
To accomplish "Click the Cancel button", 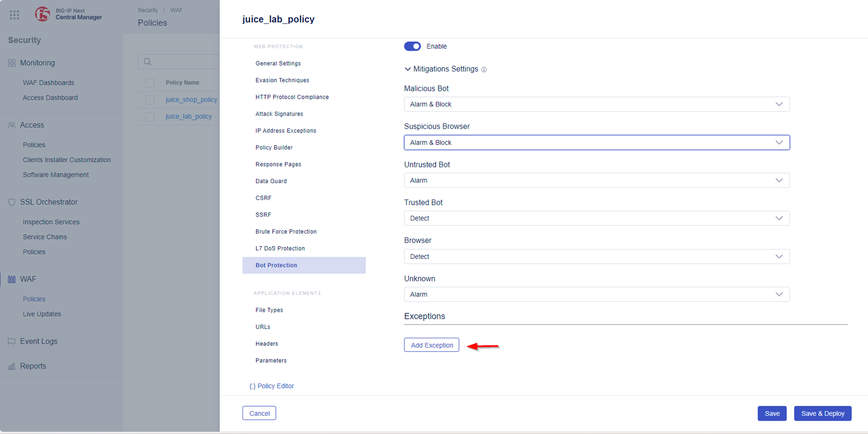I will click(259, 414).
